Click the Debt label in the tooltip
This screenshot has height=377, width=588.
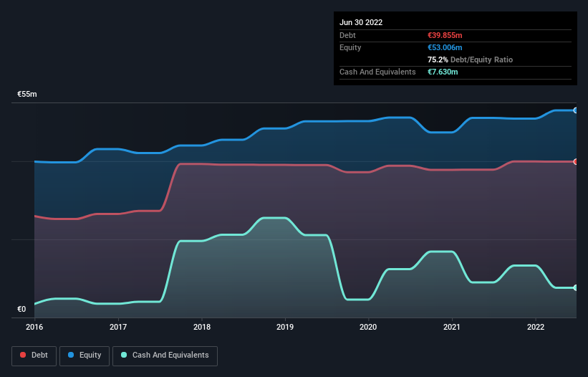click(x=347, y=35)
